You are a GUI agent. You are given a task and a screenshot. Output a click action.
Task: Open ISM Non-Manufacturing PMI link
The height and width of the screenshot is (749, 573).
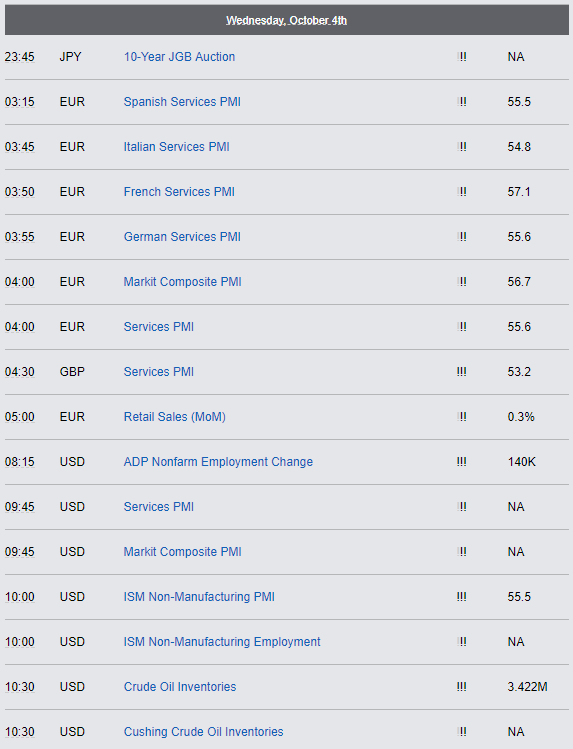pos(199,597)
